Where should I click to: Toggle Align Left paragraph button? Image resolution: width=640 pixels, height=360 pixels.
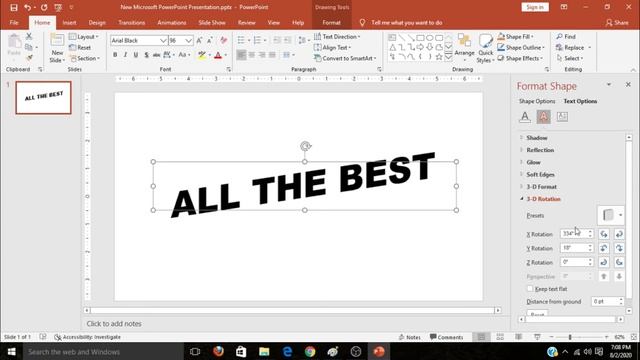pyautogui.click(x=241, y=55)
